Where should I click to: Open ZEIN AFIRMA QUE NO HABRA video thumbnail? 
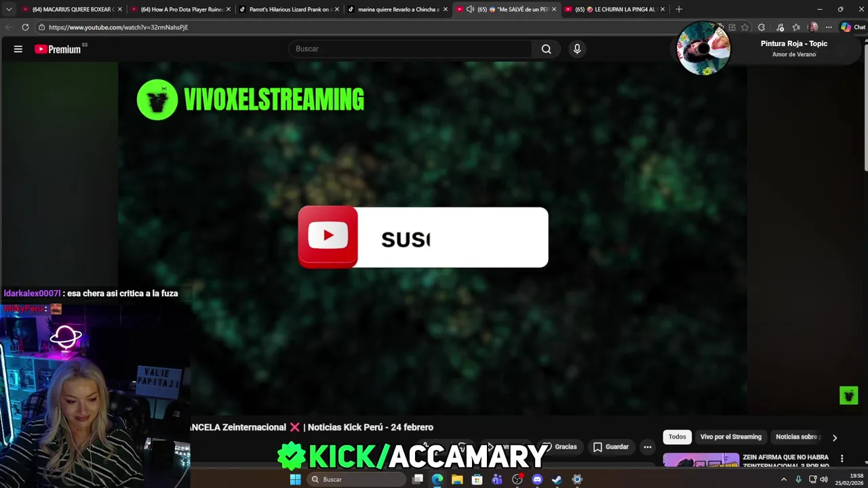coord(701,460)
